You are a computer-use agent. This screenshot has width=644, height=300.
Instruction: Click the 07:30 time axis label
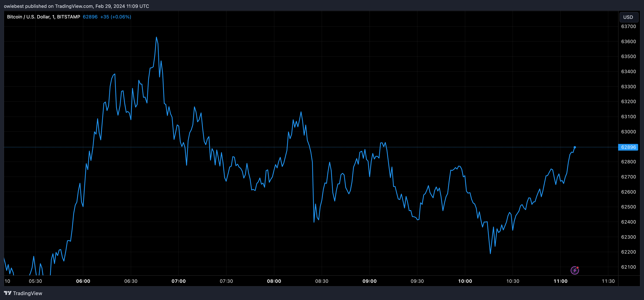coord(226,281)
